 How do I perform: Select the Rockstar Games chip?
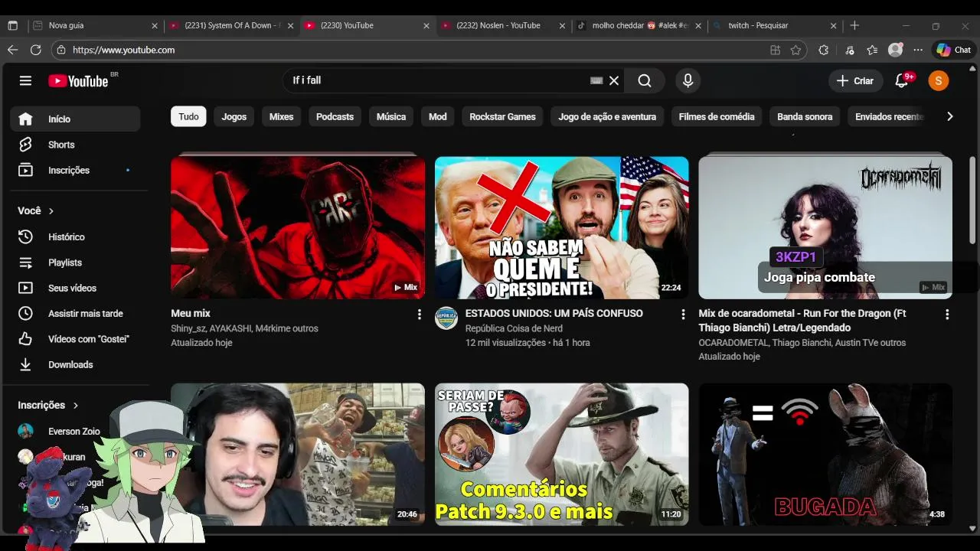pyautogui.click(x=502, y=116)
